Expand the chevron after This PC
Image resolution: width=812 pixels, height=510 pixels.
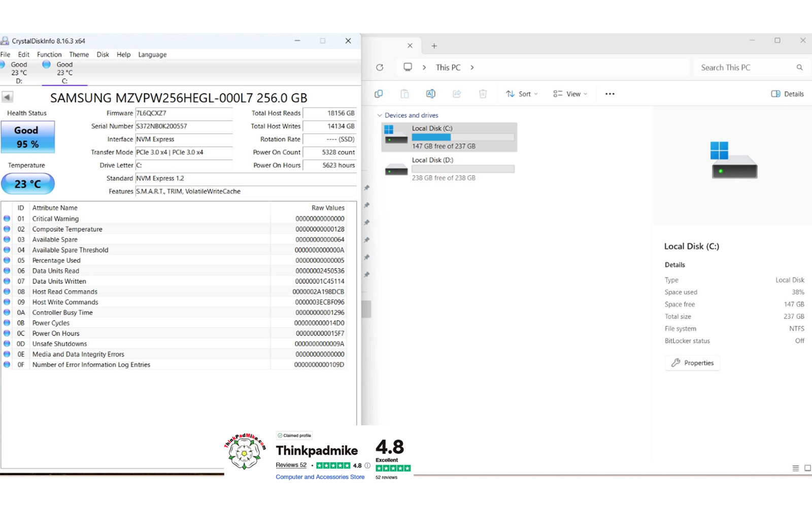[472, 67]
